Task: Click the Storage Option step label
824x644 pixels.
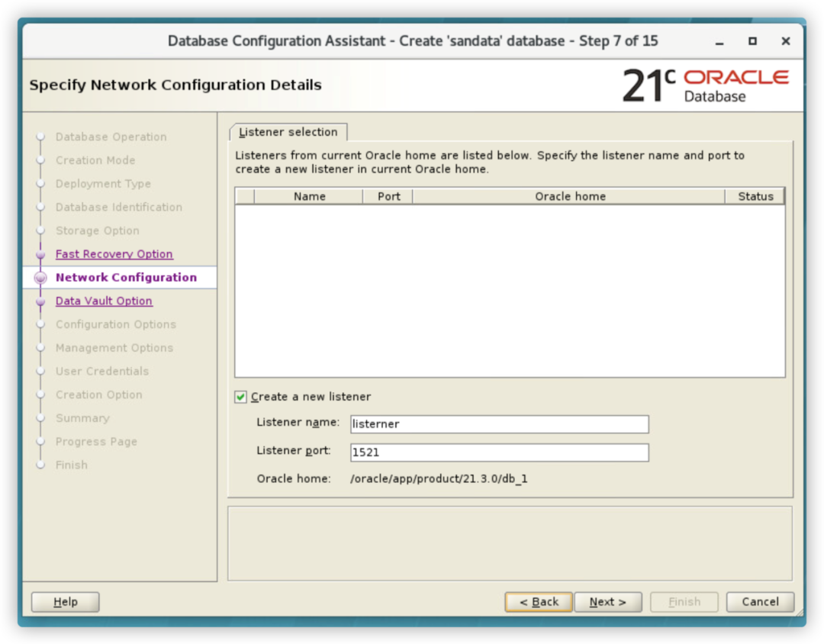Action: coord(97,230)
